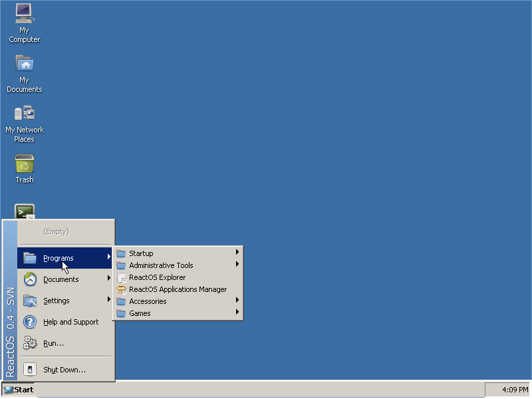Image resolution: width=532 pixels, height=399 pixels.
Task: Click the Settings icon in Start menu
Action: [x=30, y=301]
